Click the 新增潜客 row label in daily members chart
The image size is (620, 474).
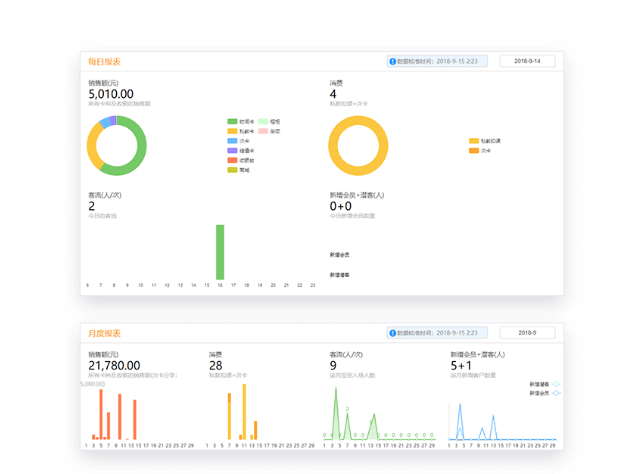pyautogui.click(x=339, y=275)
